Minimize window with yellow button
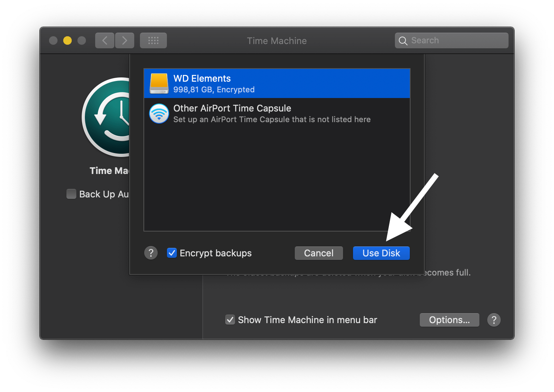The height and width of the screenshot is (392, 554). pos(67,40)
